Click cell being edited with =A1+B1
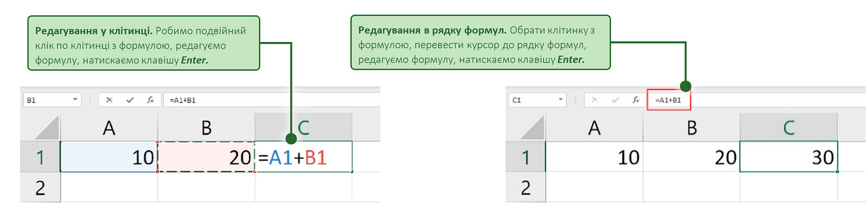The height and width of the screenshot is (216, 868). tap(303, 157)
